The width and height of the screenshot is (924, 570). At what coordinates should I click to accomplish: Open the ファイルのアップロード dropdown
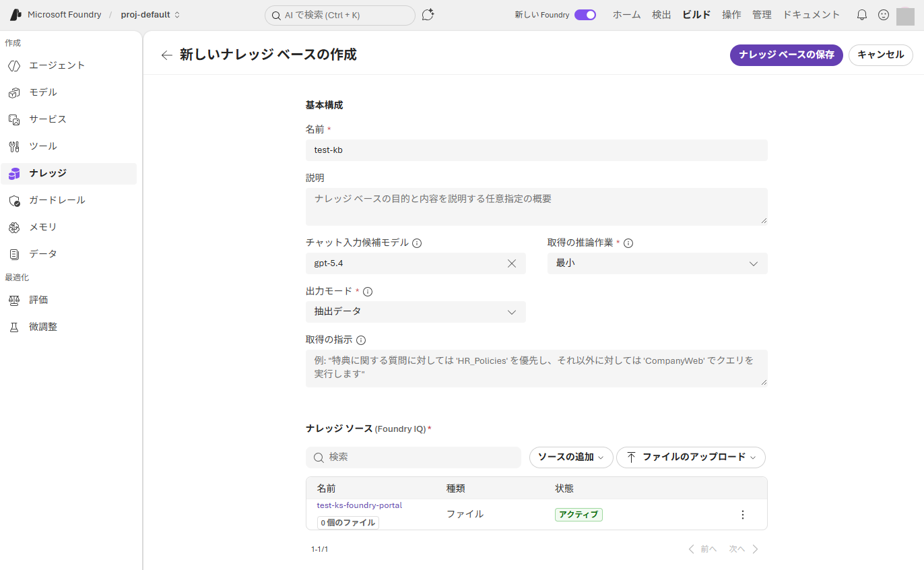click(691, 457)
